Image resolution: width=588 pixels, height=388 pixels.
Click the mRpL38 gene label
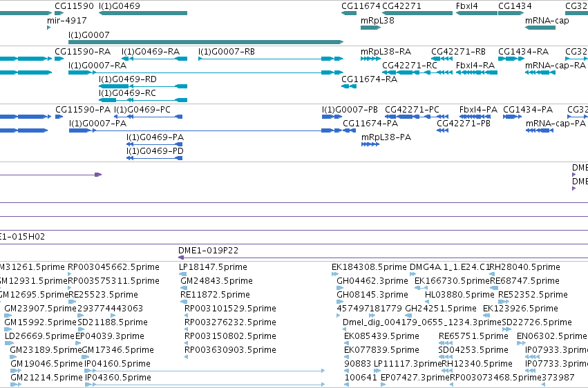point(377,20)
